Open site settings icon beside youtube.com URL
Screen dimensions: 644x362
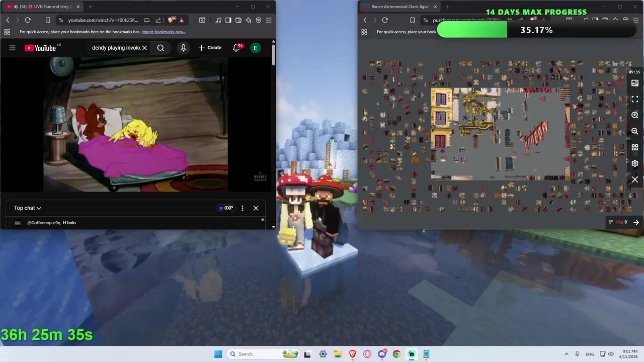[x=61, y=20]
